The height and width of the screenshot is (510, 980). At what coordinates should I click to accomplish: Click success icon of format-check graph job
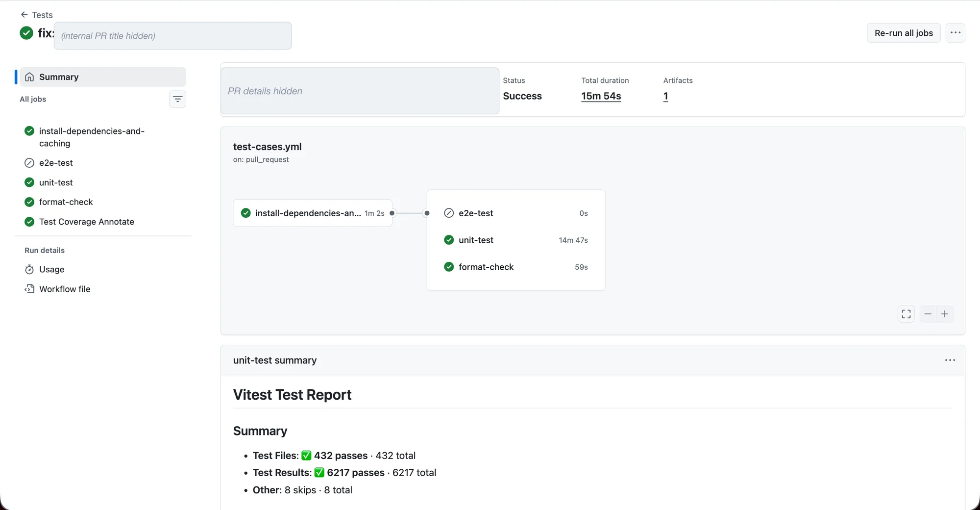point(449,267)
